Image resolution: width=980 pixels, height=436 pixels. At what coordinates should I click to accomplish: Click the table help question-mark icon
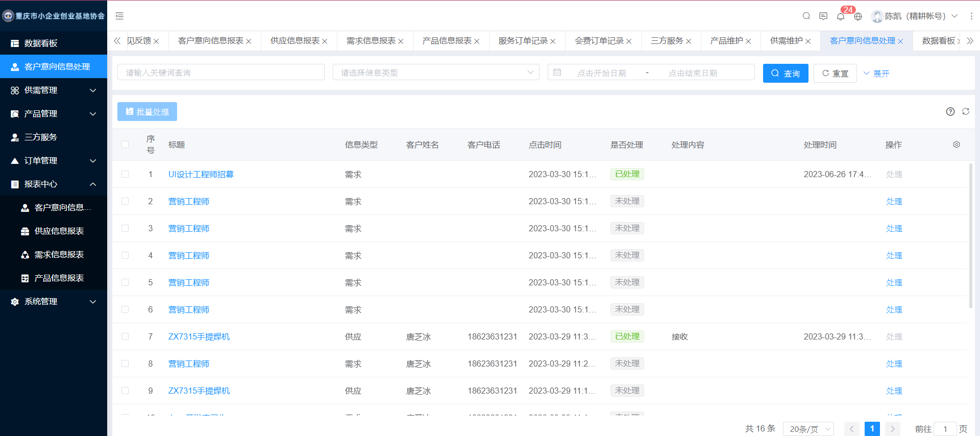coord(950,111)
